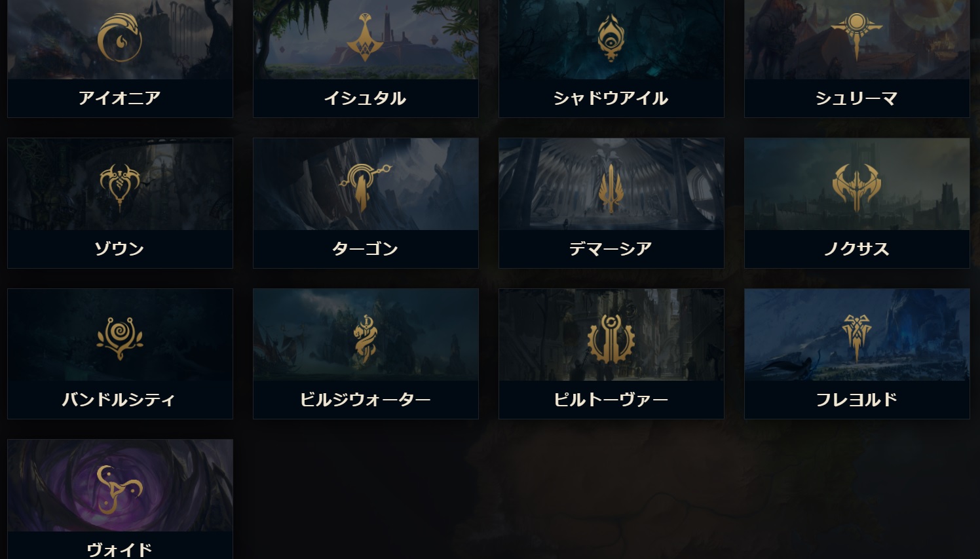Open the ビルジウォーター region label
Image resolution: width=980 pixels, height=559 pixels.
click(x=366, y=400)
